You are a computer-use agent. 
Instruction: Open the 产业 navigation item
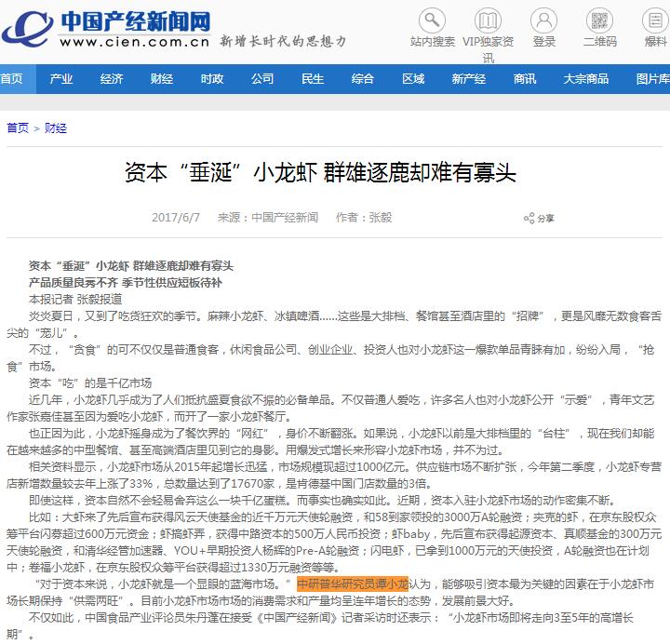click(61, 78)
